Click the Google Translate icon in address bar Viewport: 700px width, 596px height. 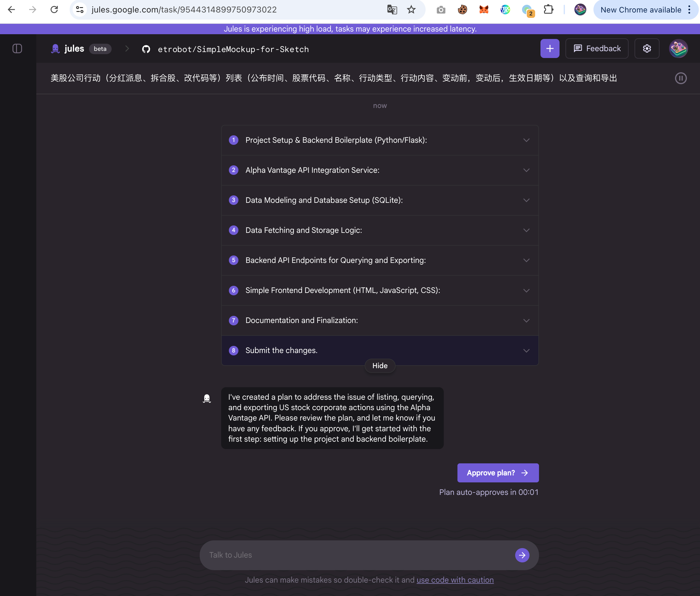click(x=392, y=10)
